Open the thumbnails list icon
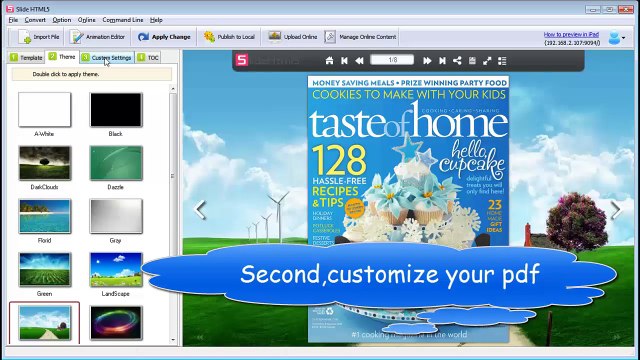640x360 pixels. (502, 61)
